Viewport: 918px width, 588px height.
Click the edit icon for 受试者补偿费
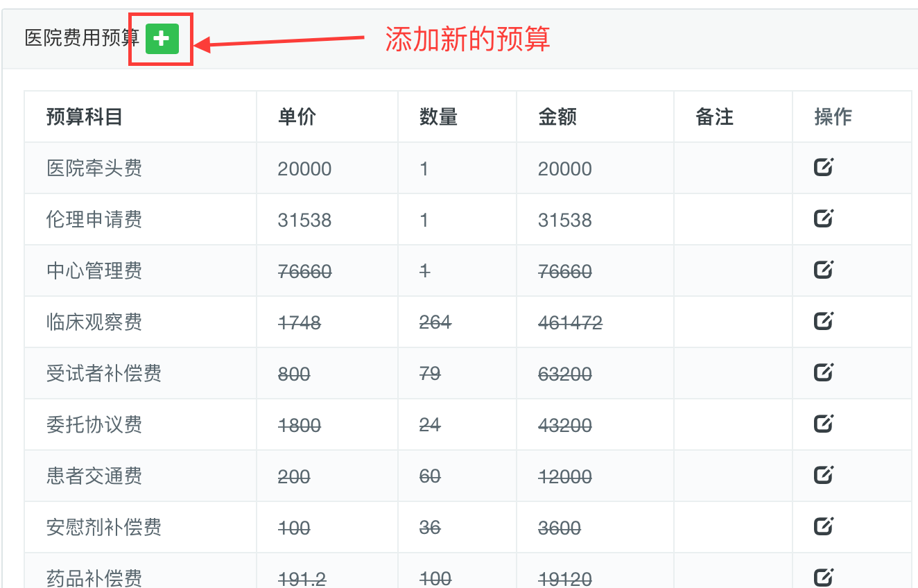(x=823, y=372)
